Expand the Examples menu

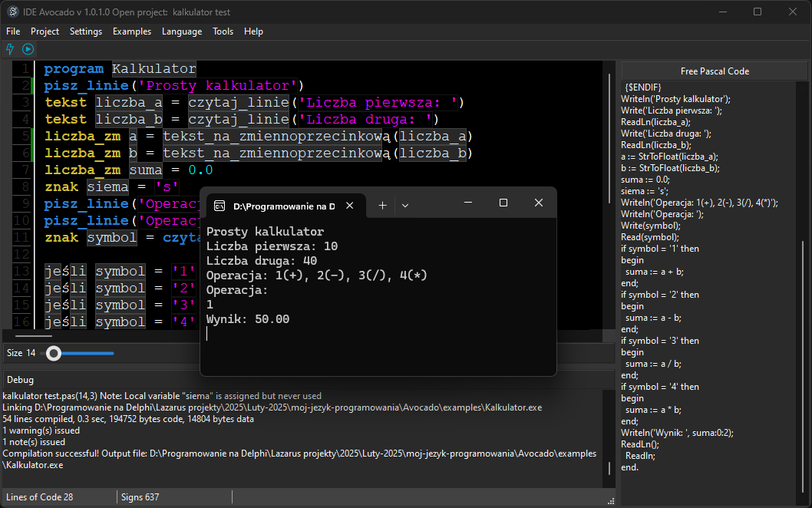132,31
